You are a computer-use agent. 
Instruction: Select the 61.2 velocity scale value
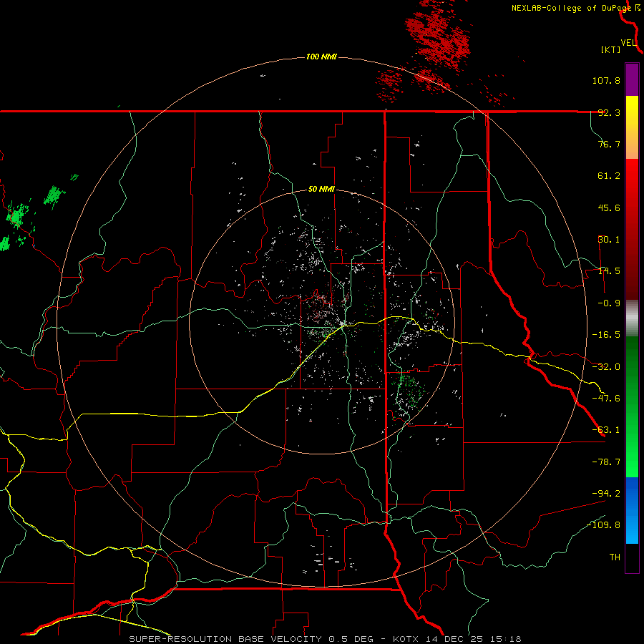click(x=609, y=176)
